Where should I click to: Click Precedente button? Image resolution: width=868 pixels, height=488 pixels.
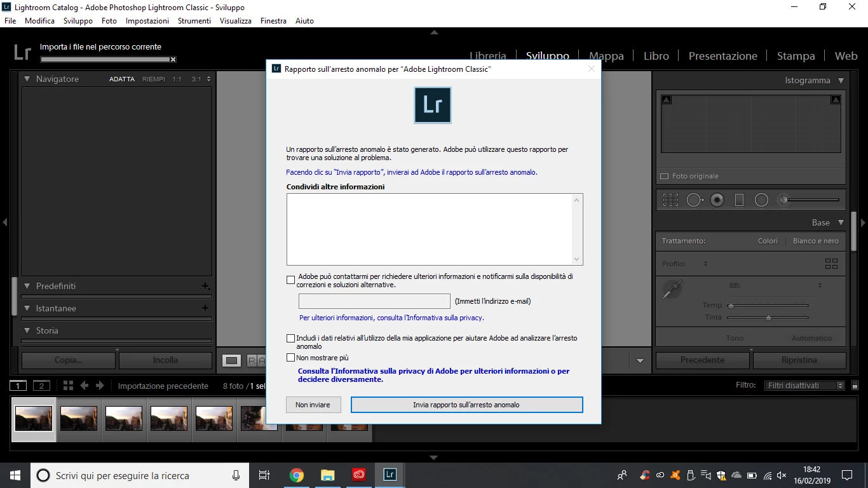pyautogui.click(x=702, y=360)
